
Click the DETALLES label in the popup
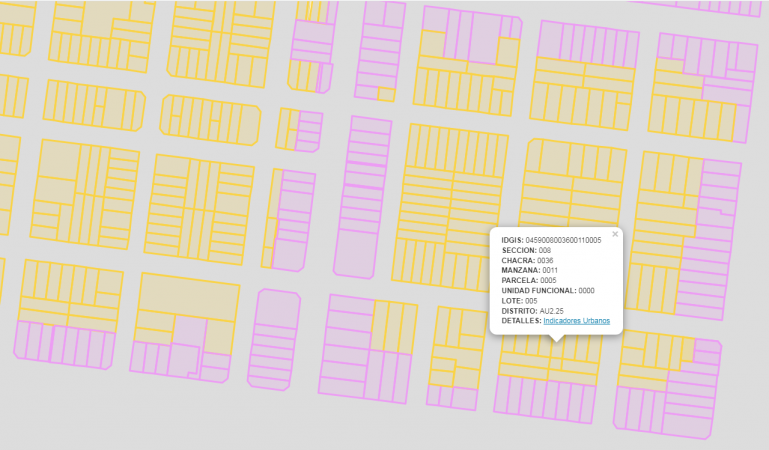(521, 321)
